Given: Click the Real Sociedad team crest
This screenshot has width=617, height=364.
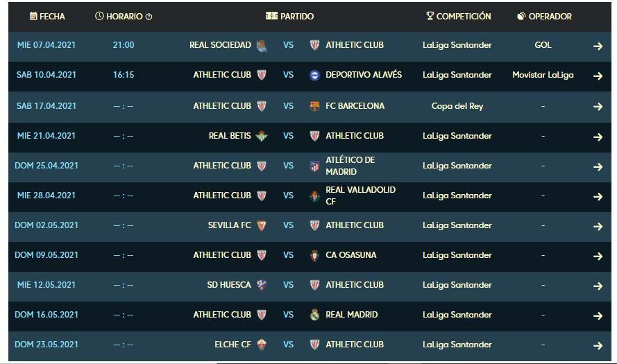Looking at the screenshot, I should pyautogui.click(x=262, y=46).
